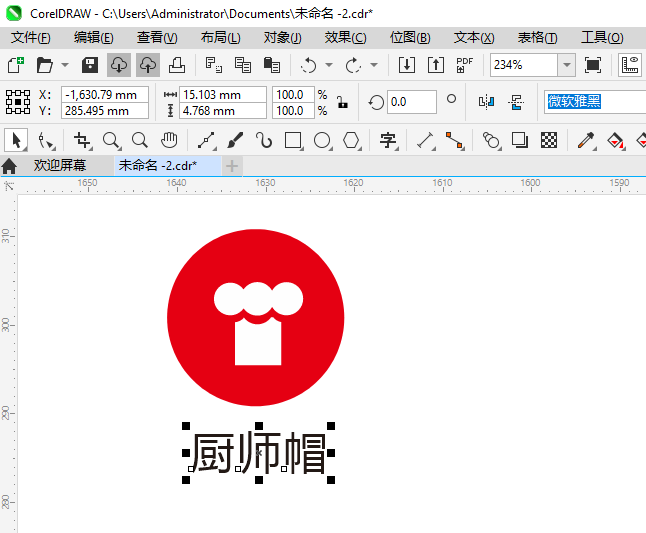Select the Shape edit tool
The height and width of the screenshot is (533, 646).
(46, 140)
